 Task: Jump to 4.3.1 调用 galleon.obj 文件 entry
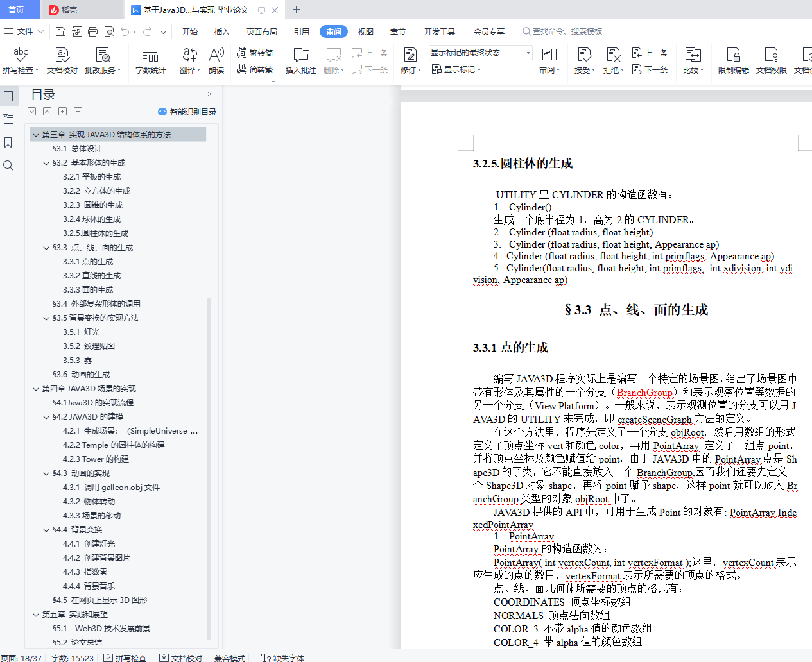coord(112,488)
